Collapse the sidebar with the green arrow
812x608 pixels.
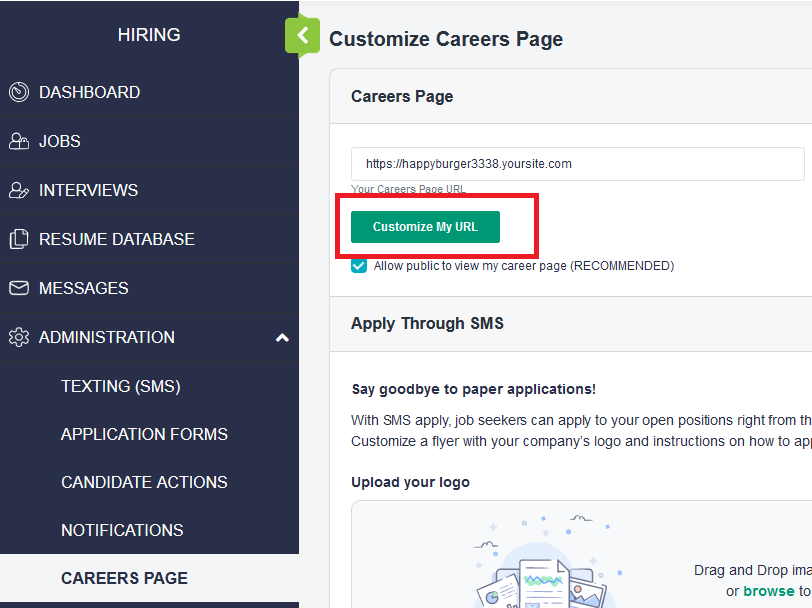302,36
